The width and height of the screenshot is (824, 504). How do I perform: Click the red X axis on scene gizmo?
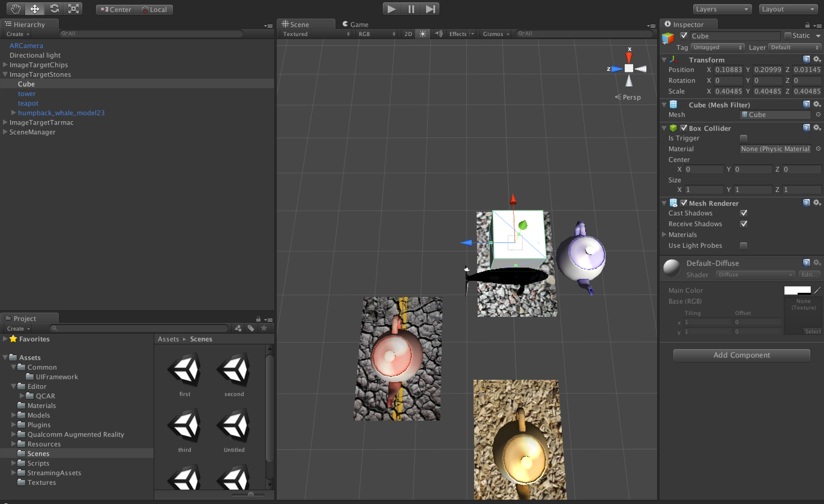click(x=629, y=57)
